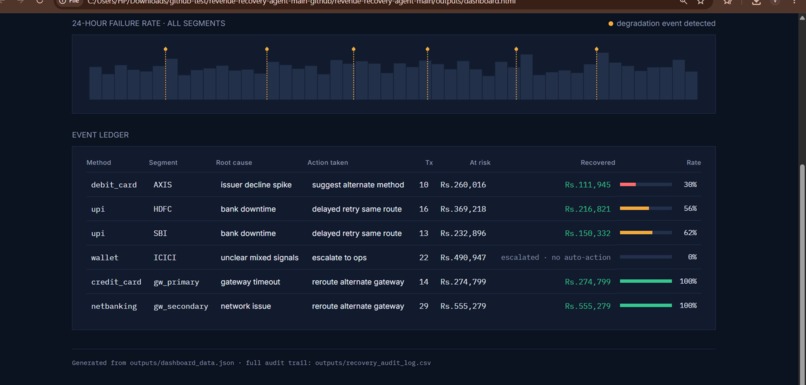Click the Rs.150,332 recovered amount
806x385 pixels.
tap(588, 233)
